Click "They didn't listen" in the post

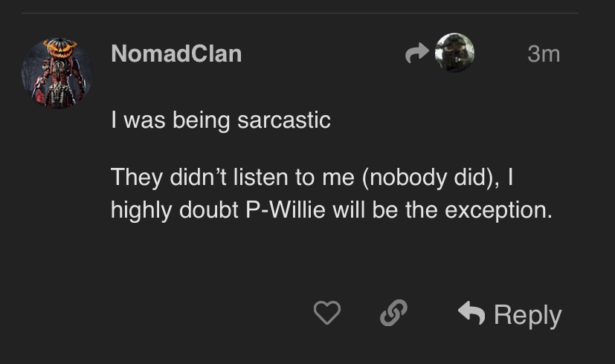click(197, 177)
